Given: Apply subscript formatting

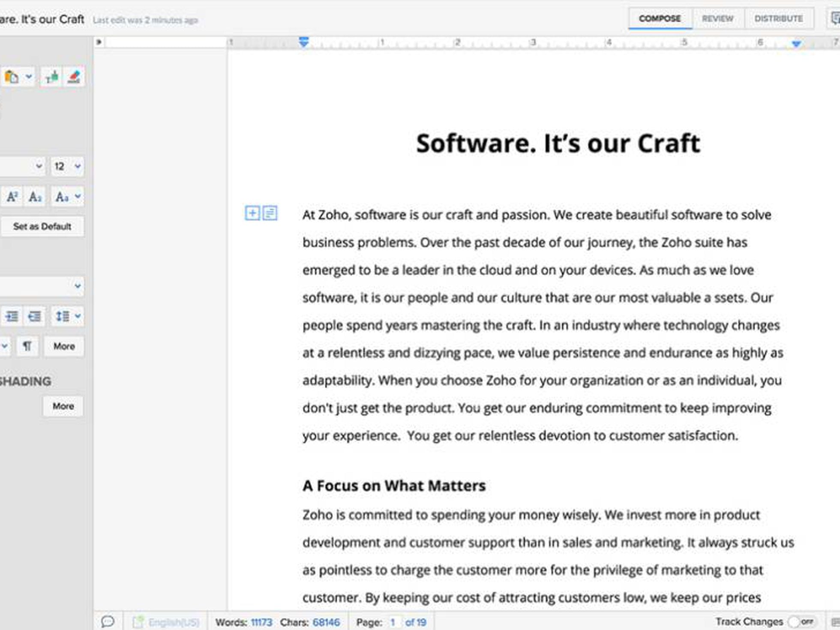Looking at the screenshot, I should pos(35,197).
